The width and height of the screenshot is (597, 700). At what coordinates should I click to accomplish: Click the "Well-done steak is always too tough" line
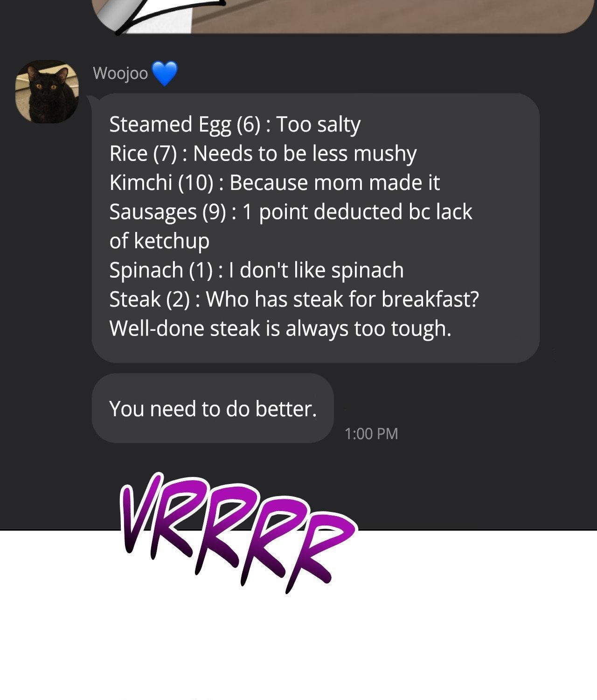point(280,329)
